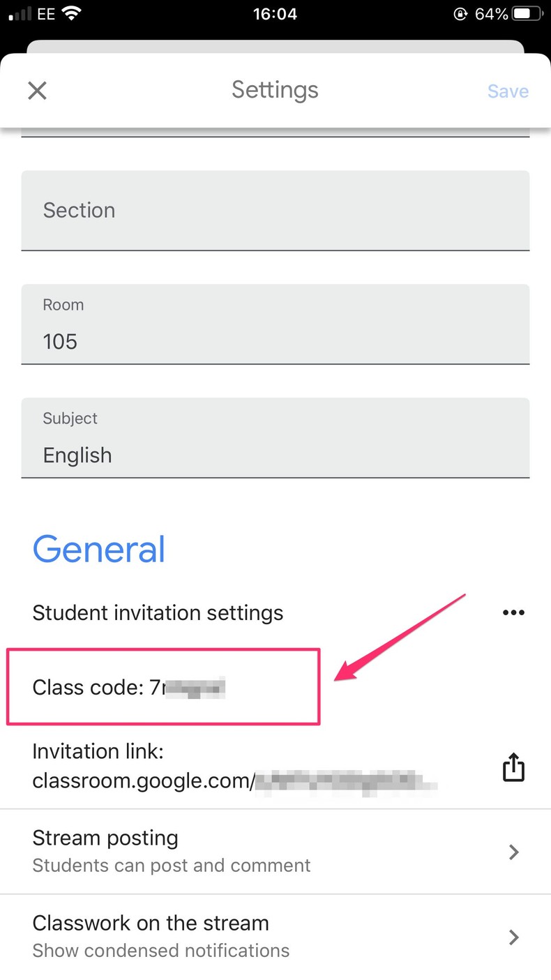551x980 pixels.
Task: Tap the X to close Settings
Action: [37, 91]
